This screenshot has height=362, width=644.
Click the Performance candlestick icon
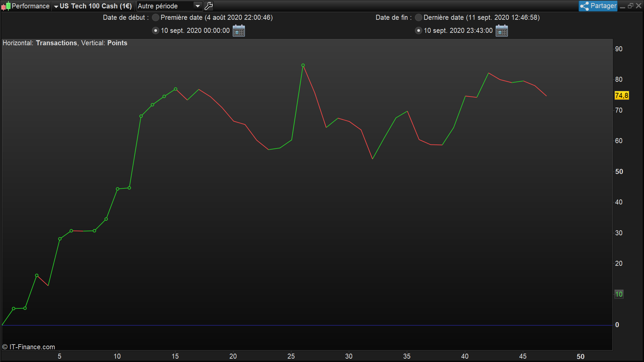tap(6, 6)
